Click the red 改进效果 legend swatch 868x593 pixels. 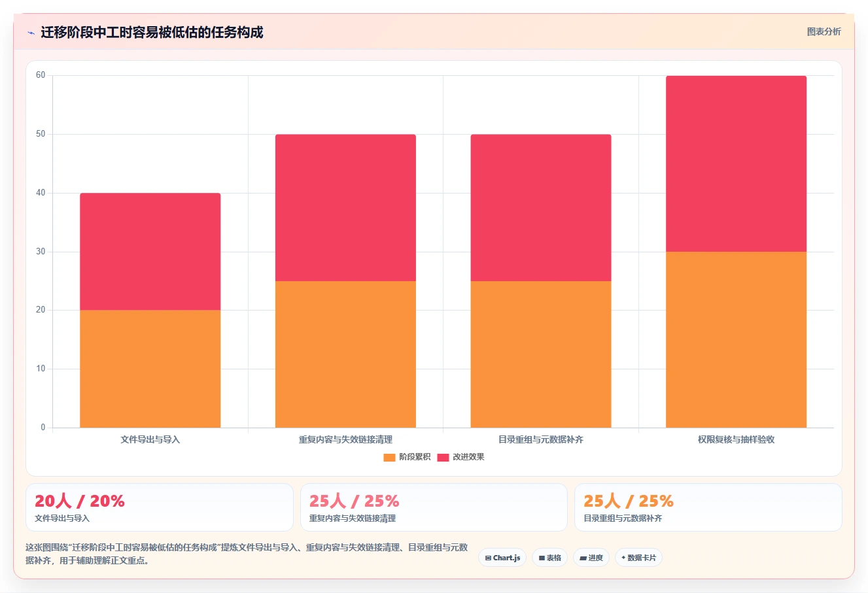pos(443,457)
